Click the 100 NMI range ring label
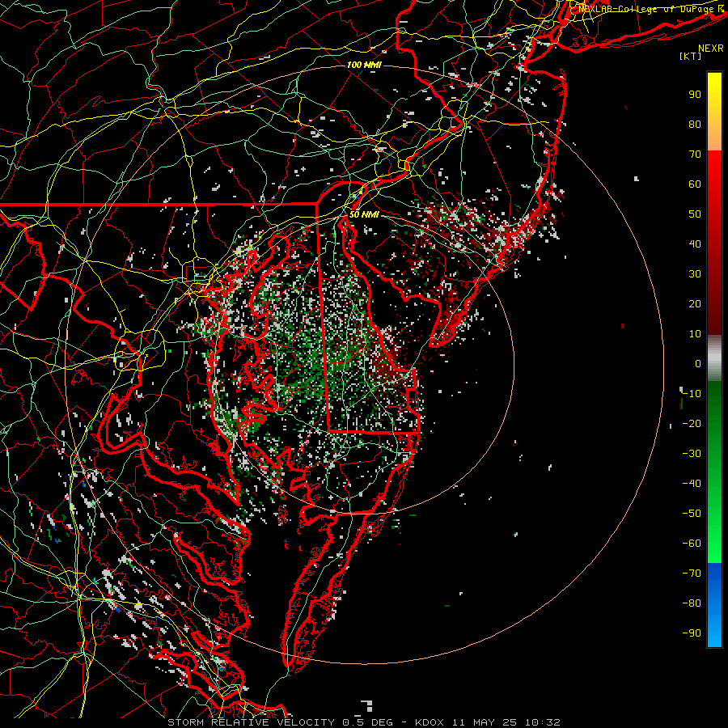This screenshot has width=728, height=728. (364, 65)
